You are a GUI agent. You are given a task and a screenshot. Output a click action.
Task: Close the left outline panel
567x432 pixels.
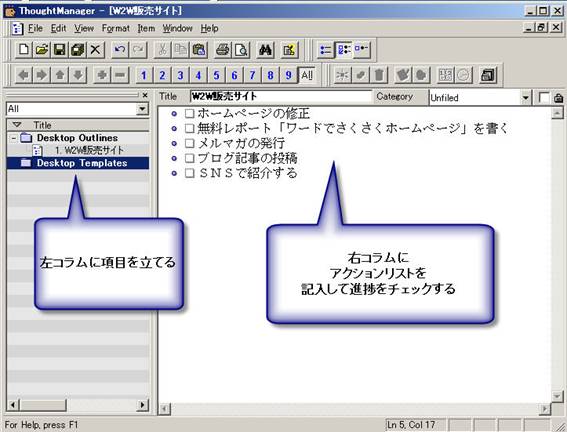(x=145, y=95)
